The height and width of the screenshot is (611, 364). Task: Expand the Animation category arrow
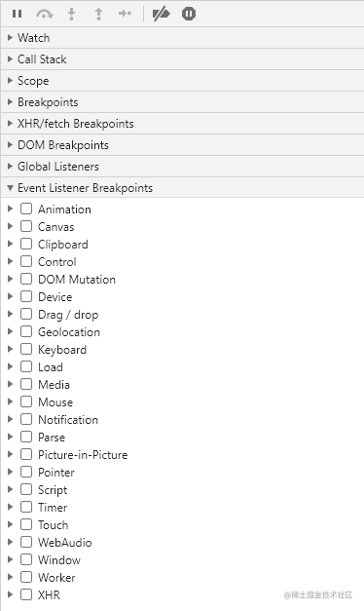[x=11, y=209]
